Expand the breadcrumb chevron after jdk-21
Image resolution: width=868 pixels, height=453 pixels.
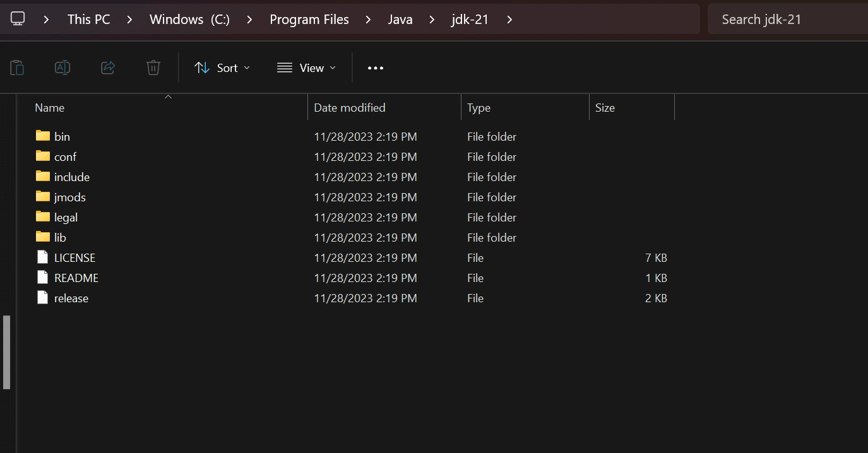[x=509, y=19]
